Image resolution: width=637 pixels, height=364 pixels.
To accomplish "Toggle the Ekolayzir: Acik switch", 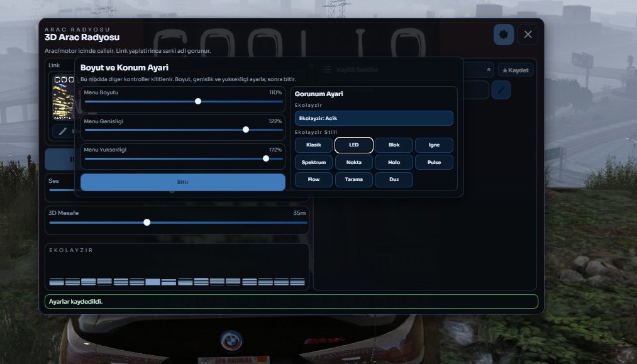I will pos(374,118).
